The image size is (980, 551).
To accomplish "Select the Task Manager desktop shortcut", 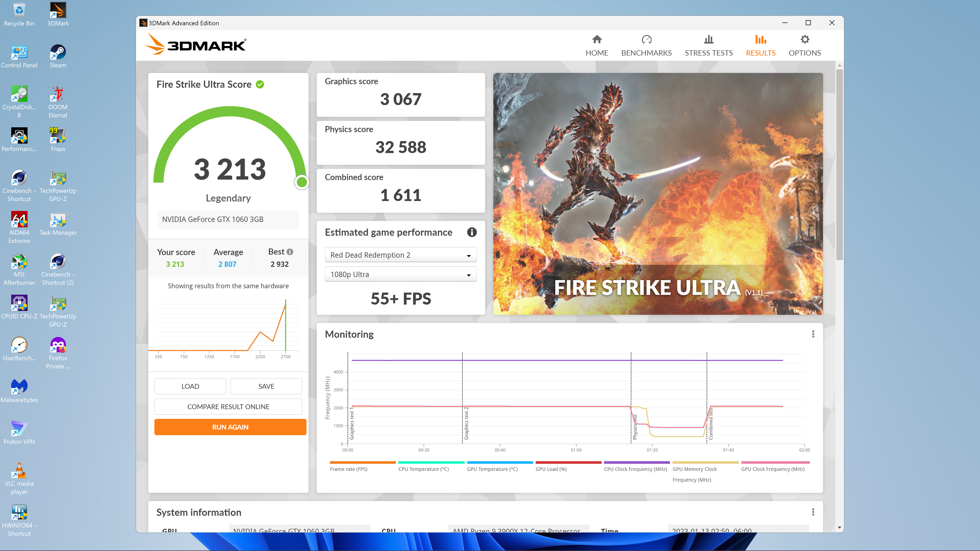I will coord(58,224).
